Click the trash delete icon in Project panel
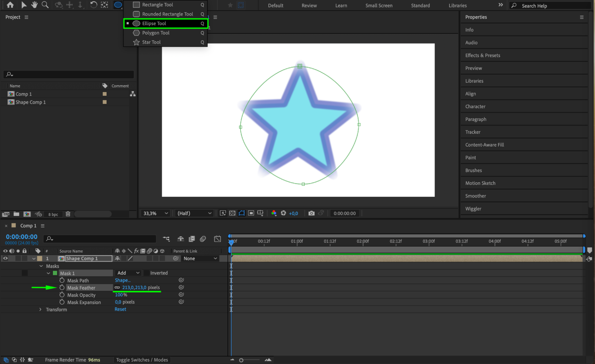The height and width of the screenshot is (364, 595). pos(68,214)
